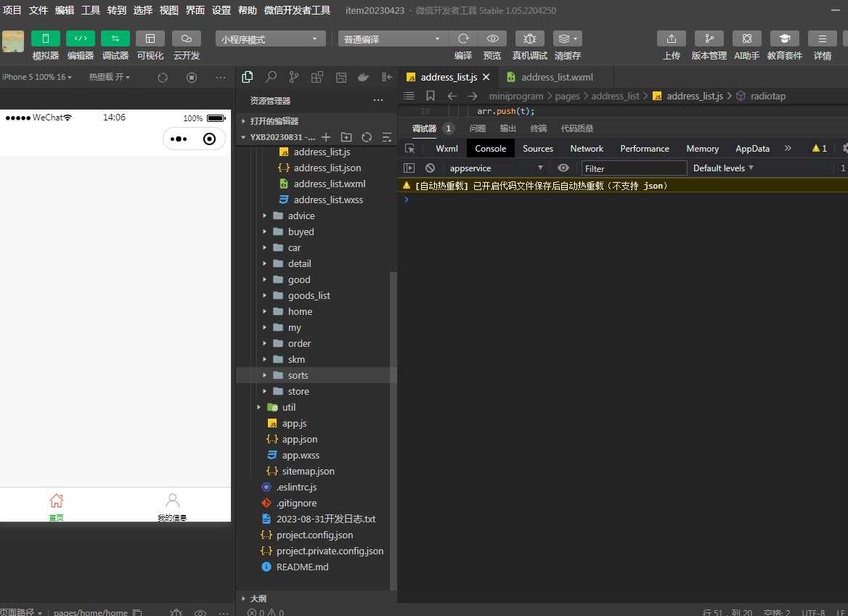Image resolution: width=848 pixels, height=616 pixels.
Task: Toggle the 模拟器 simulator panel button
Action: click(x=46, y=39)
